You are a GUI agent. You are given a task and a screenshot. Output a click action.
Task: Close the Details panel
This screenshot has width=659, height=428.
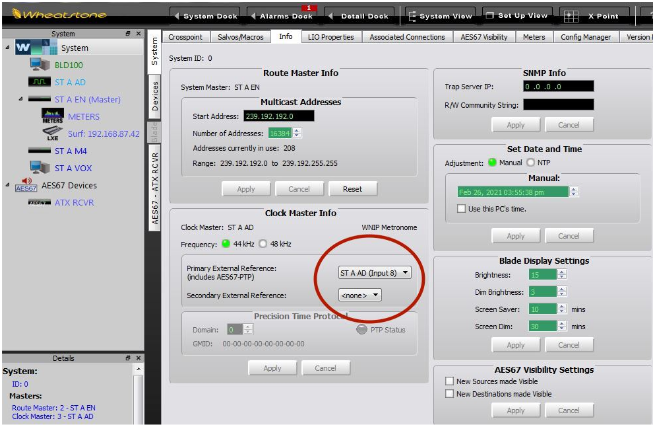point(138,358)
